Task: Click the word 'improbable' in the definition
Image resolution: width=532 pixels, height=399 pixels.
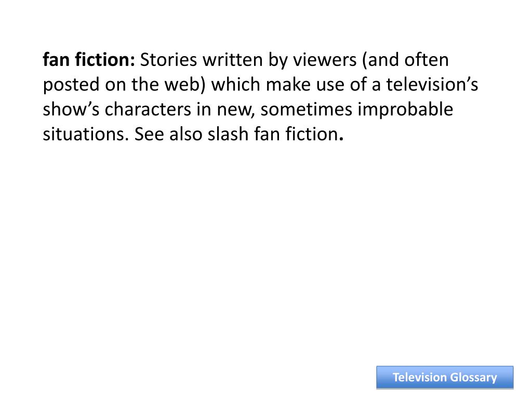Action: tap(405, 109)
